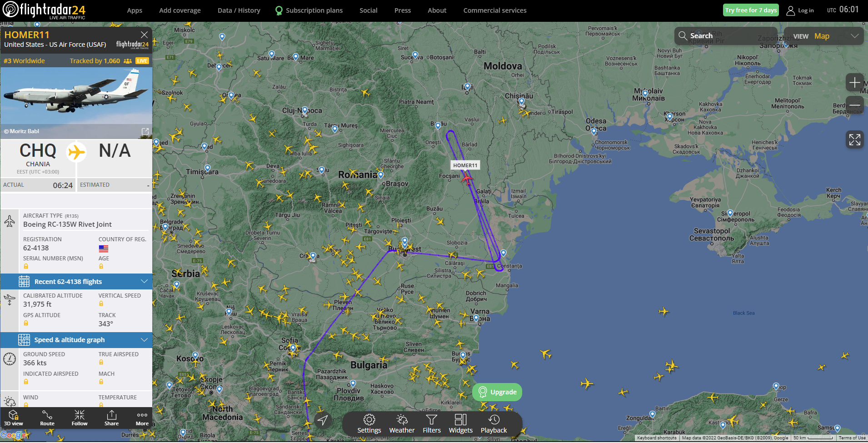Share this flight
Image resolution: width=868 pixels, height=443 pixels.
click(x=111, y=418)
